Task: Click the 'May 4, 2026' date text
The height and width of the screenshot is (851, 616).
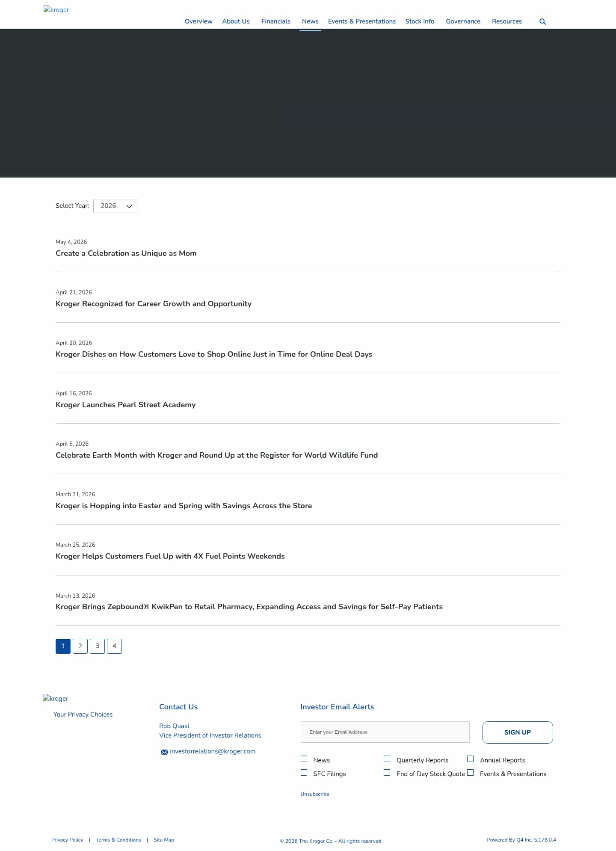Action: click(x=71, y=242)
